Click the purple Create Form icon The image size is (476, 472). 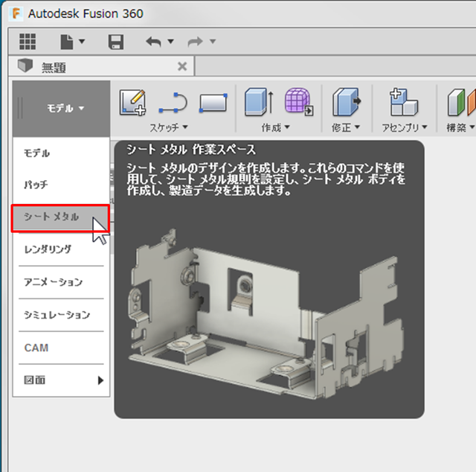coord(299,102)
